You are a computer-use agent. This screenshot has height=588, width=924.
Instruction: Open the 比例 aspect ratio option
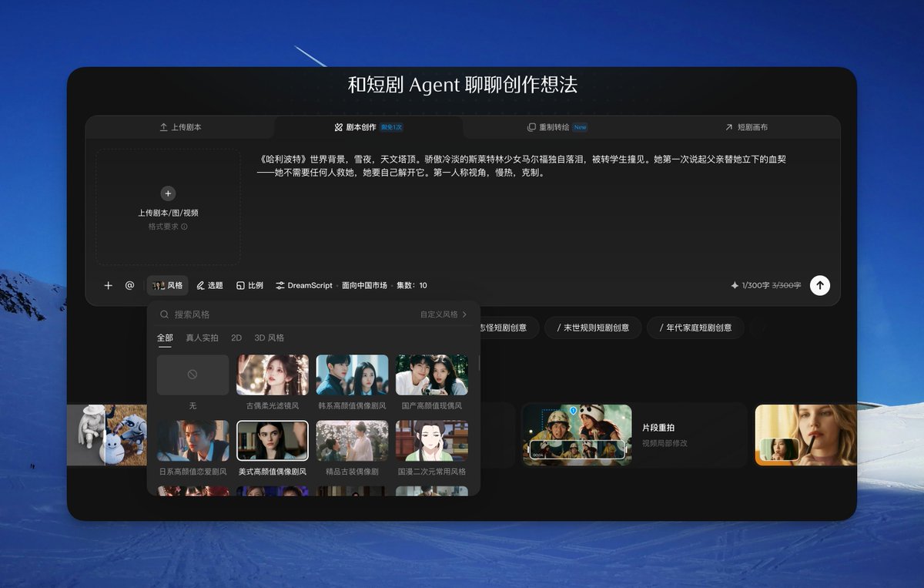[x=249, y=285]
